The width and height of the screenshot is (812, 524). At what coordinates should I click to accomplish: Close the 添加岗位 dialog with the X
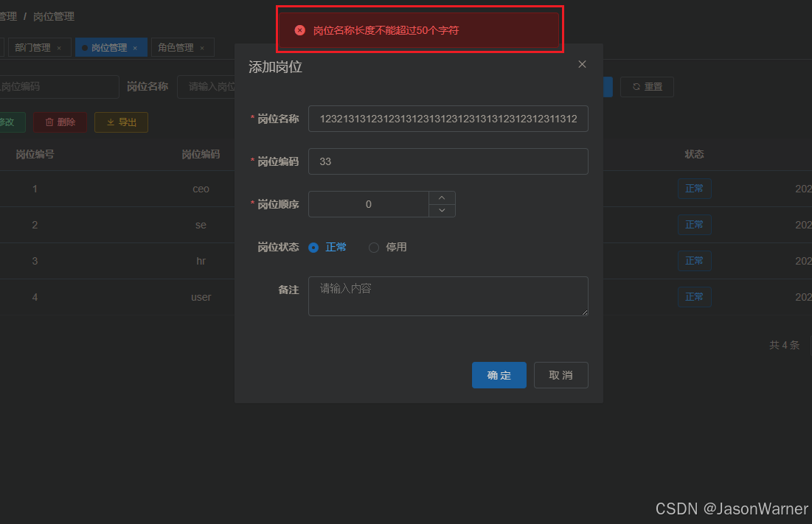pos(582,64)
